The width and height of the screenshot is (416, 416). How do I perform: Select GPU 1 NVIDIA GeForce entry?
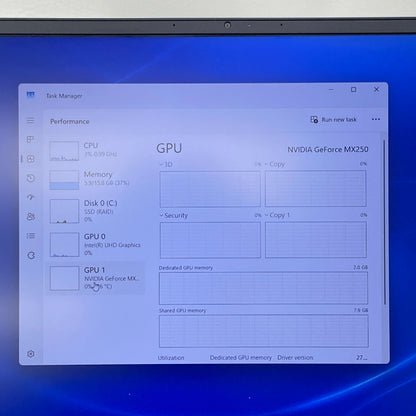[x=96, y=278]
